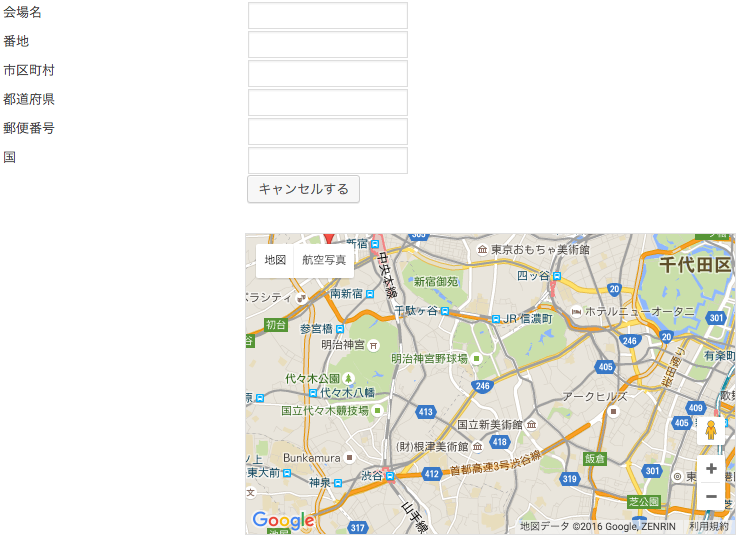Click the 飯倉 green interchange sign
This screenshot has height=544, width=741.
click(x=595, y=458)
